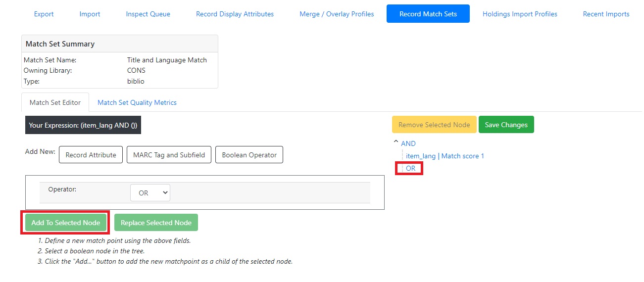Go to the Export tab
The width and height of the screenshot is (644, 282).
click(44, 14)
